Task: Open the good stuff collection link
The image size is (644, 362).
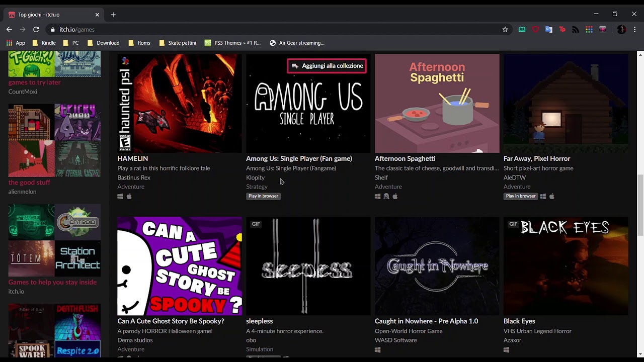Action: tap(29, 182)
